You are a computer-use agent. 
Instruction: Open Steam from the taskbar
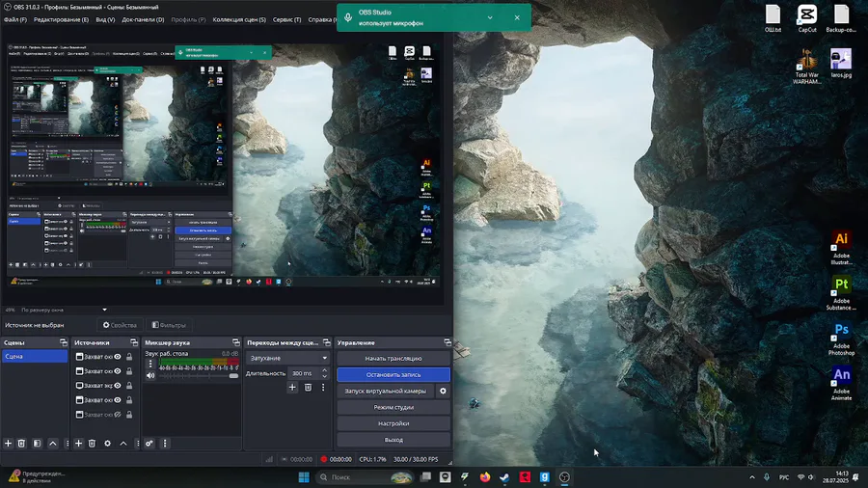tap(504, 477)
